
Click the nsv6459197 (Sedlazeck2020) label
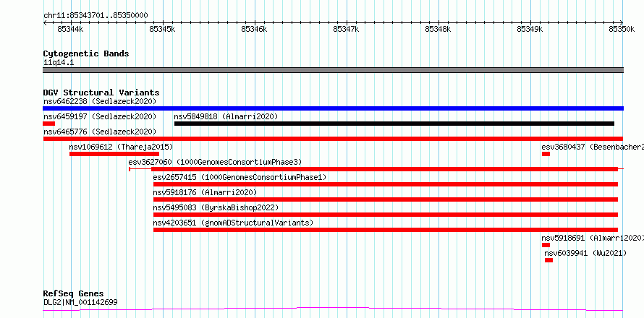[100, 116]
